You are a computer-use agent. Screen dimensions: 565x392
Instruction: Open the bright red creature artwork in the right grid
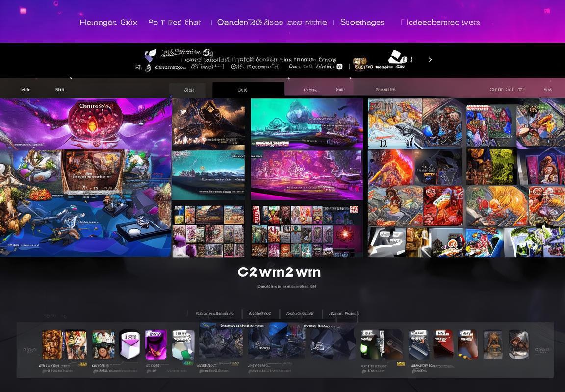tap(443, 206)
